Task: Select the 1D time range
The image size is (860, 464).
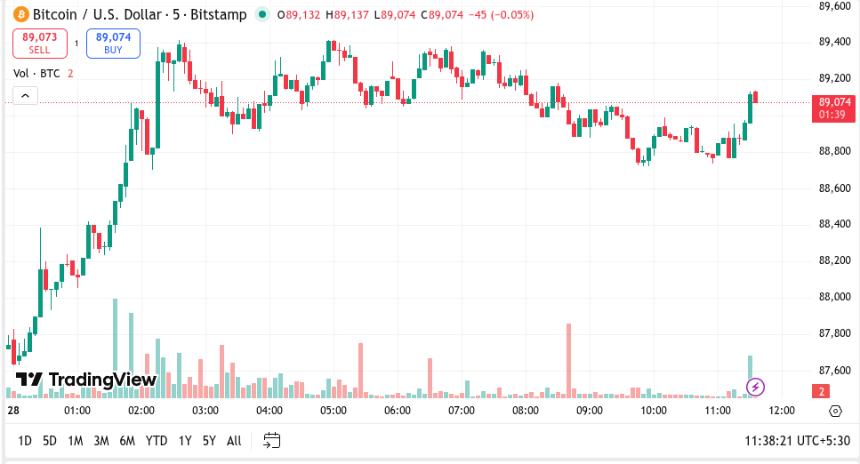Action: 25,440
